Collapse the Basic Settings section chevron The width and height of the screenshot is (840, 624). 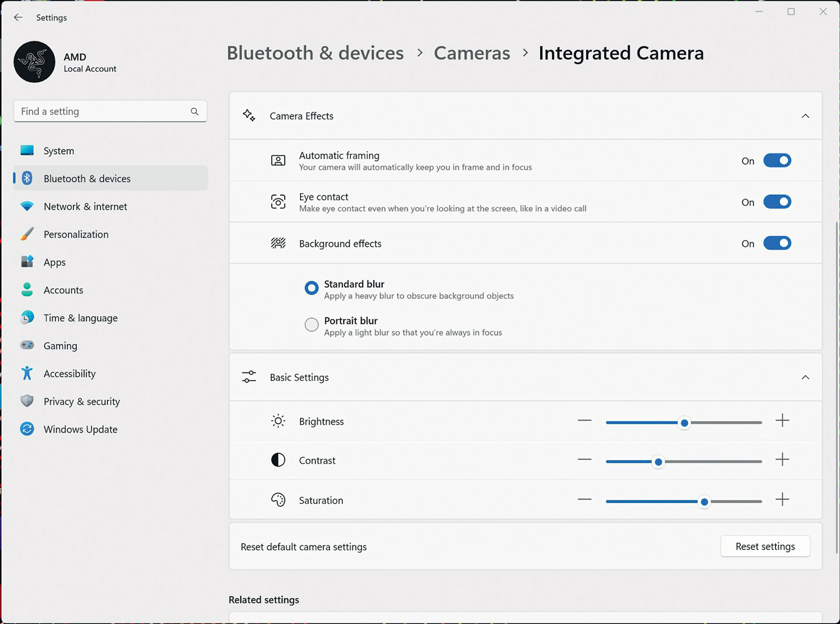(805, 377)
